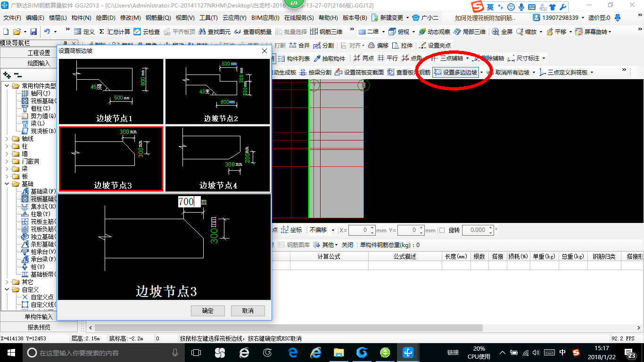Click 三点定义斜筏板 tool
The height and width of the screenshot is (362, 644).
[x=563, y=72]
